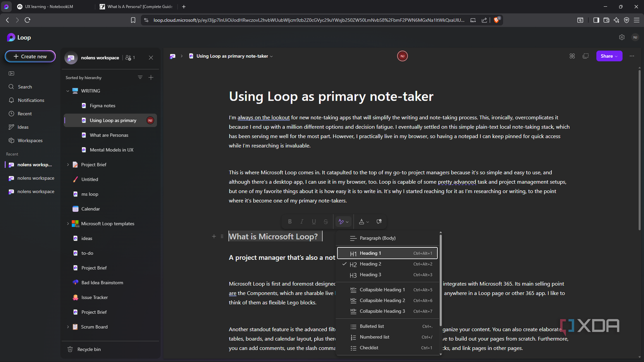Open the Workspaces view

[x=30, y=140]
